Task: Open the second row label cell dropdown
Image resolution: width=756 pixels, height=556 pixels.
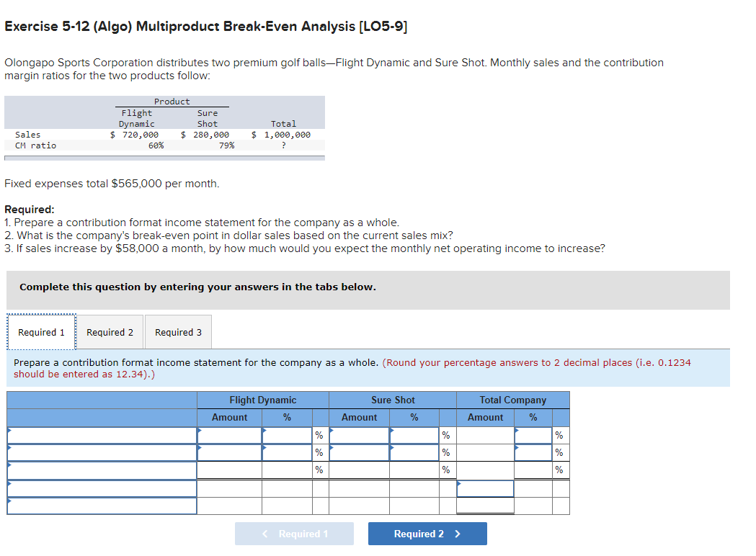Action: point(101,452)
